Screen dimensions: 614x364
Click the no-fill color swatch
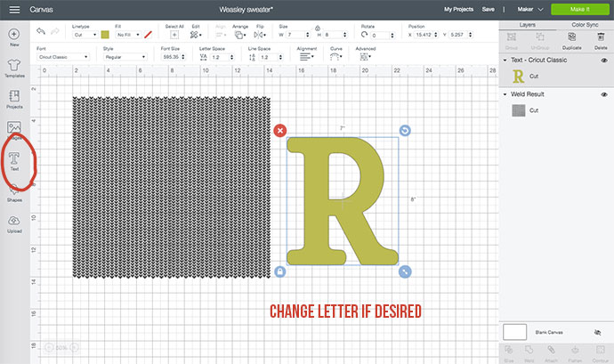tap(148, 35)
